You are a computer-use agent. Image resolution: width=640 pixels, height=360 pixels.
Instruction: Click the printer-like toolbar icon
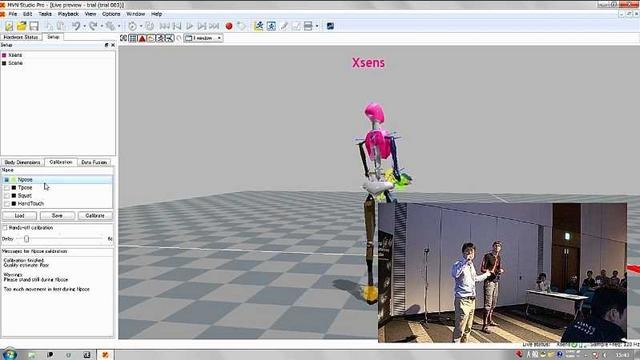(308, 26)
